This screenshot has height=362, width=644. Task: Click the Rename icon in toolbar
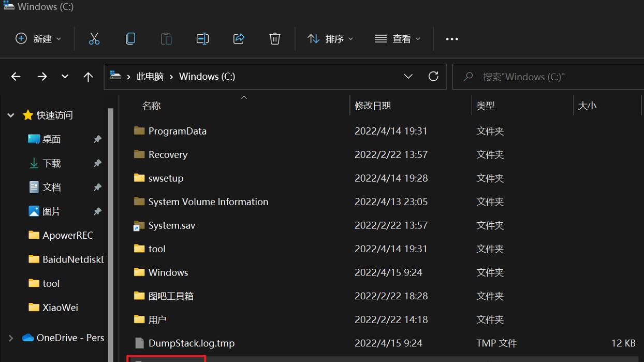pyautogui.click(x=202, y=39)
